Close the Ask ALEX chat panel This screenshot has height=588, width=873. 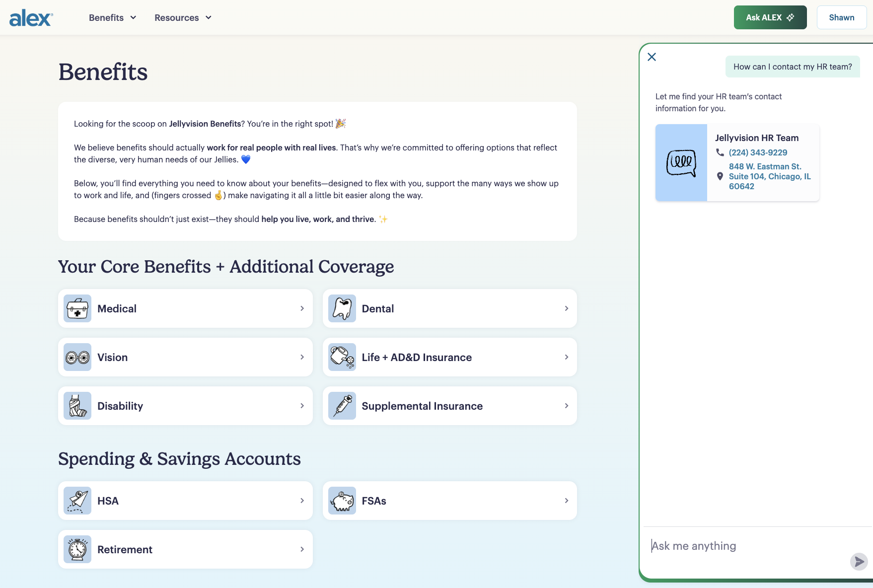pos(652,57)
